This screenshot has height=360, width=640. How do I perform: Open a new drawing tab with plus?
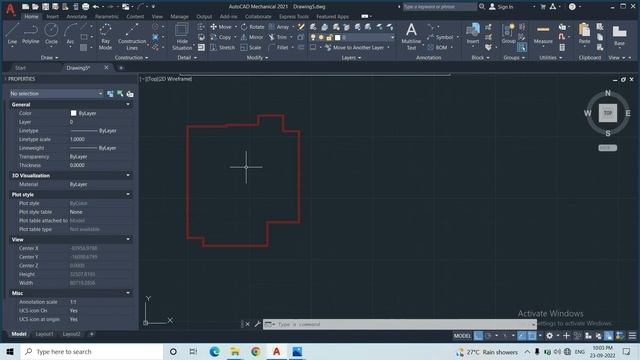tap(121, 68)
